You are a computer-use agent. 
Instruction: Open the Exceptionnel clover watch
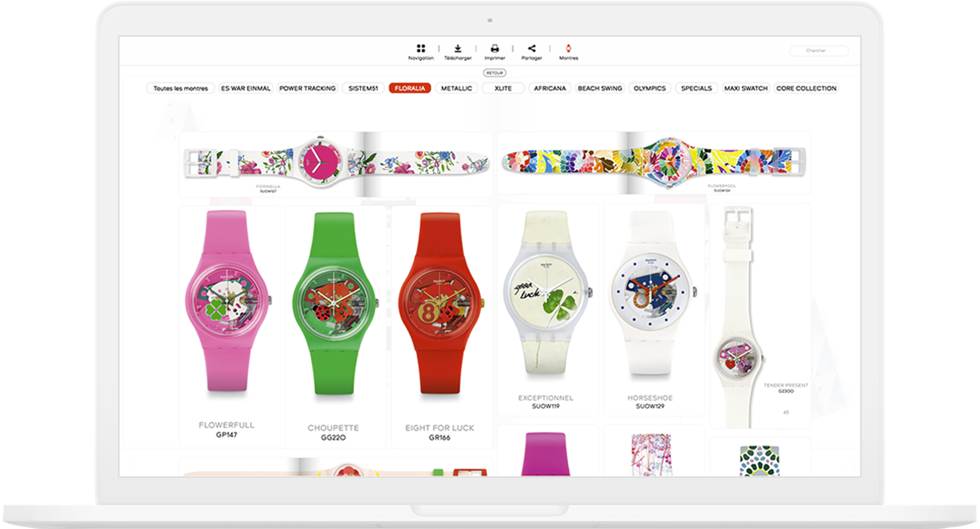547,293
